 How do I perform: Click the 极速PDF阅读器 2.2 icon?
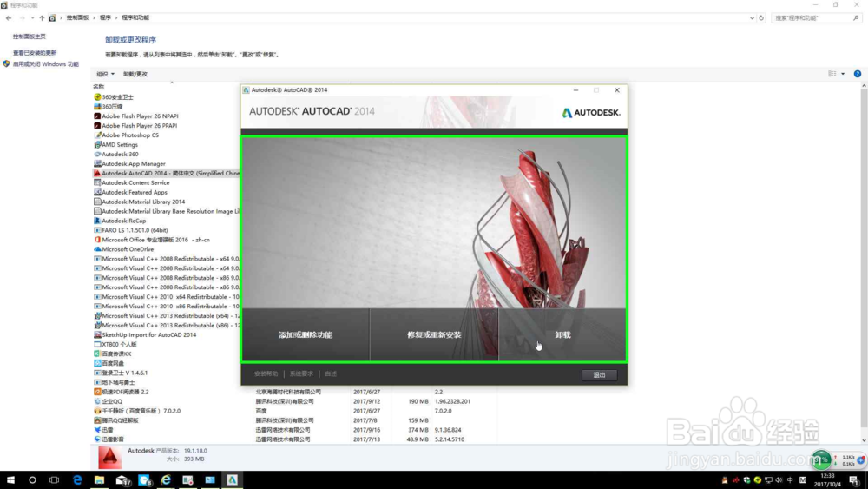(x=97, y=392)
